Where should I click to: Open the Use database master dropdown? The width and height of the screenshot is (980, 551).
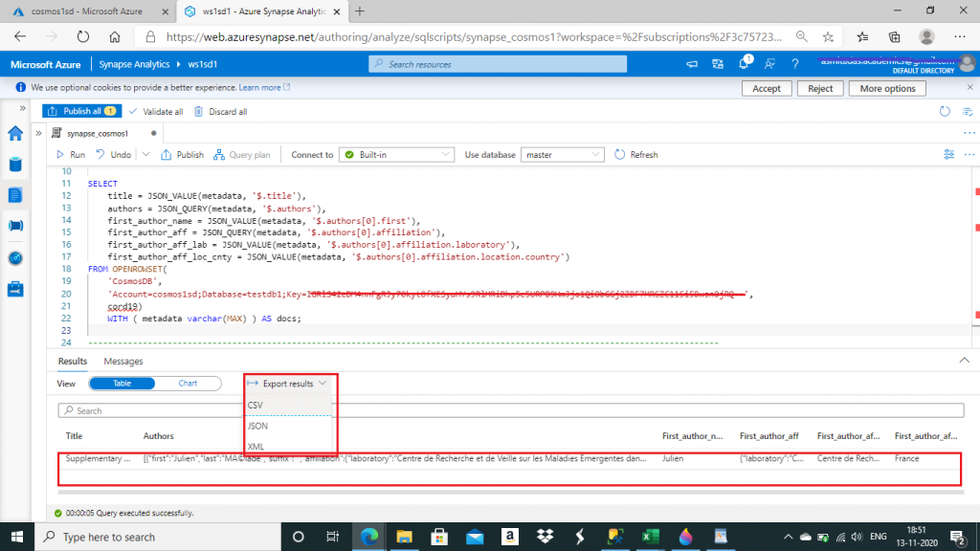pyautogui.click(x=564, y=154)
